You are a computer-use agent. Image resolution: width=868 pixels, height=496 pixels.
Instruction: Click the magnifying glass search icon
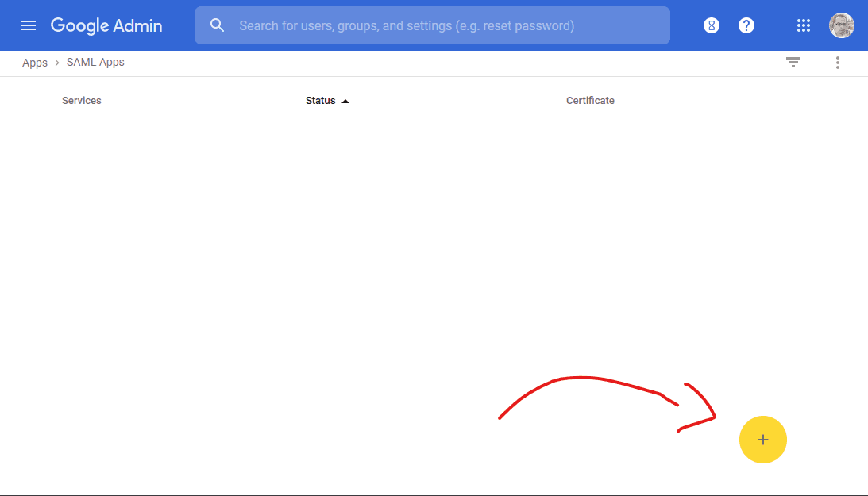pos(218,25)
